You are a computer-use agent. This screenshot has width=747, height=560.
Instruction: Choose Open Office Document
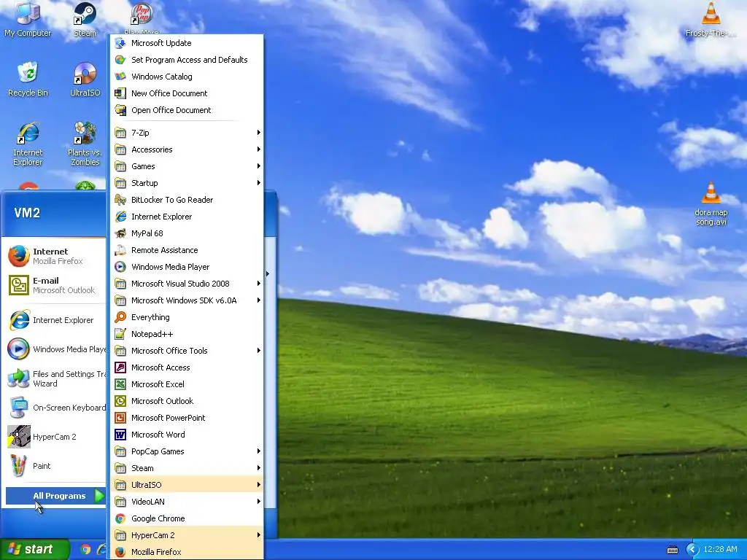coord(187,110)
